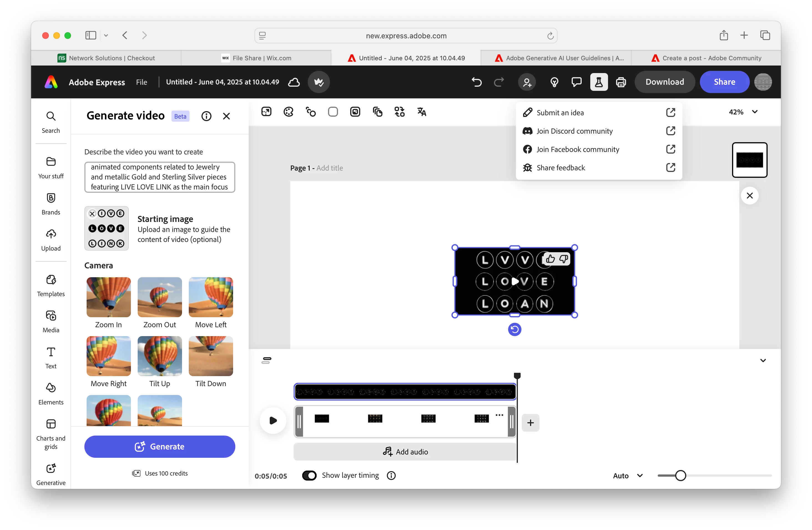Open the Auto timeline zoom dropdown

coord(628,476)
